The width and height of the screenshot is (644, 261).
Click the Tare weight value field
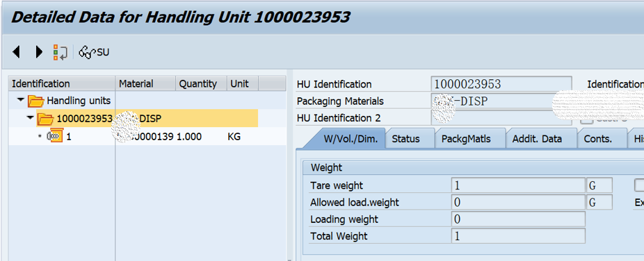518,185
